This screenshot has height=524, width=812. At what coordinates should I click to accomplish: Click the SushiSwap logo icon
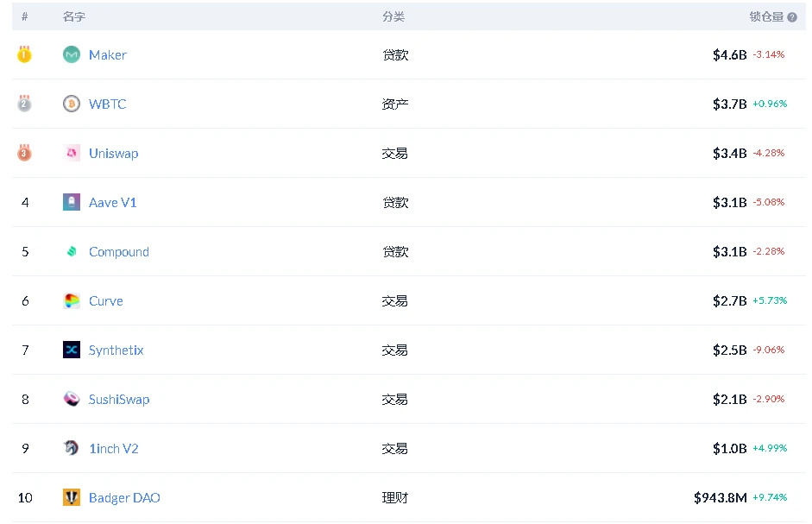tap(72, 399)
